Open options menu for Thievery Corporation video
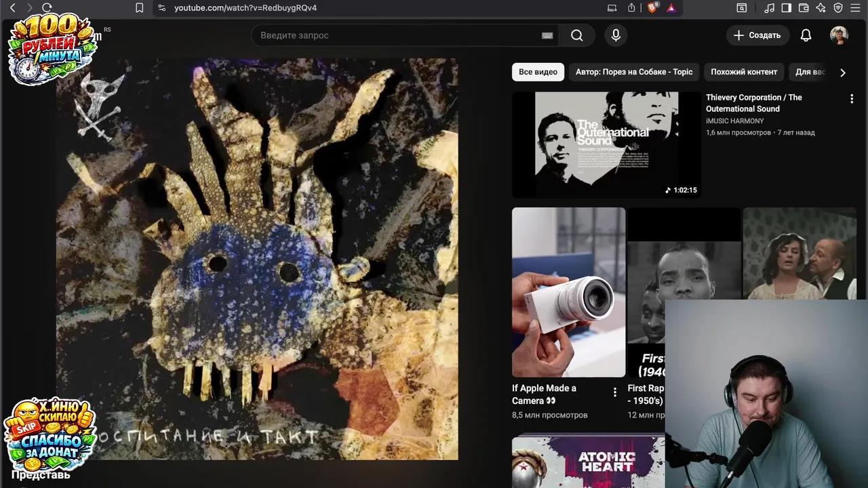Viewport: 868px width, 488px height. coord(852,99)
